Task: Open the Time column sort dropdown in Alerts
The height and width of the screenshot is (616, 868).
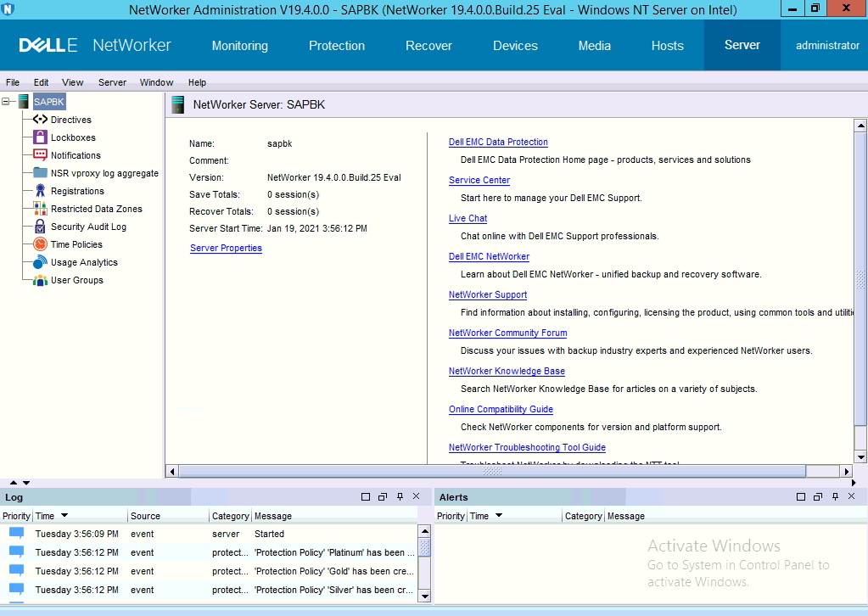Action: (499, 516)
